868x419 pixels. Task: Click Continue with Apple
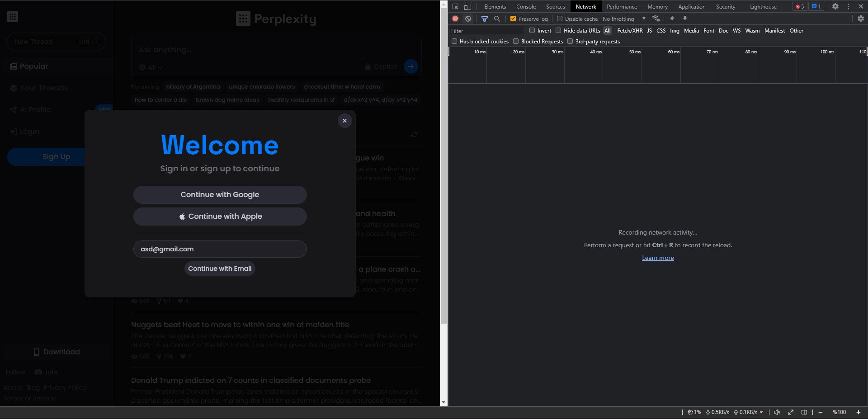click(220, 216)
